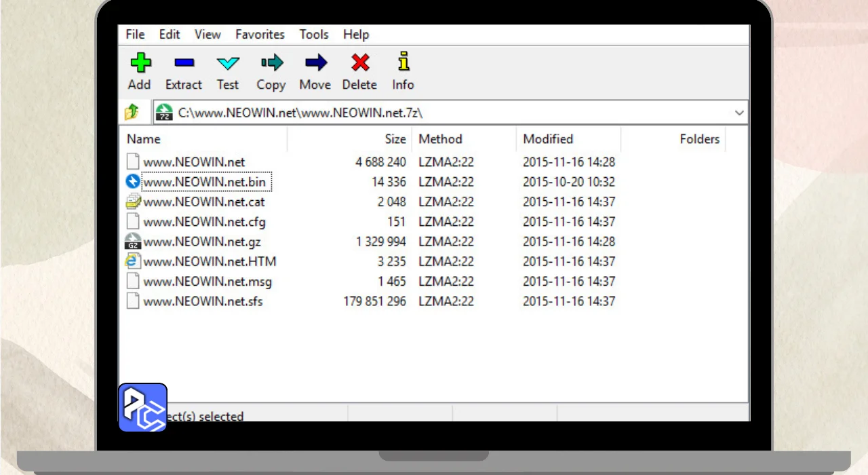Click the Copy arrow icon
The image size is (868, 475).
pyautogui.click(x=271, y=63)
